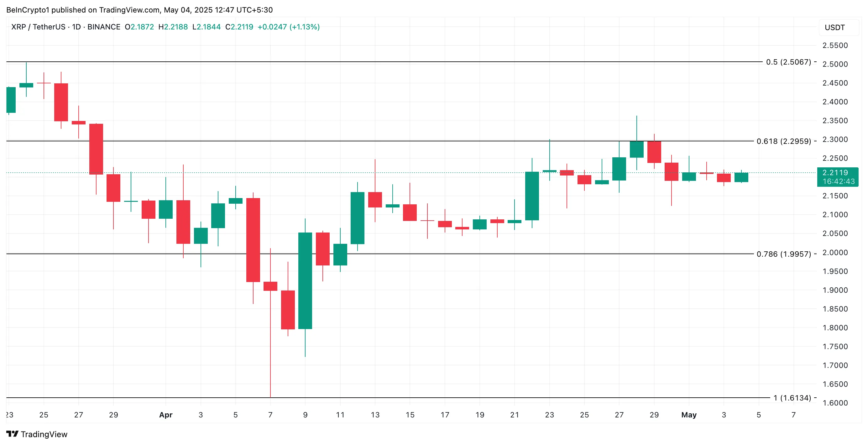Screen dimensions: 868x445
Task: Click the green breakout candle on April 22
Action: (x=532, y=196)
